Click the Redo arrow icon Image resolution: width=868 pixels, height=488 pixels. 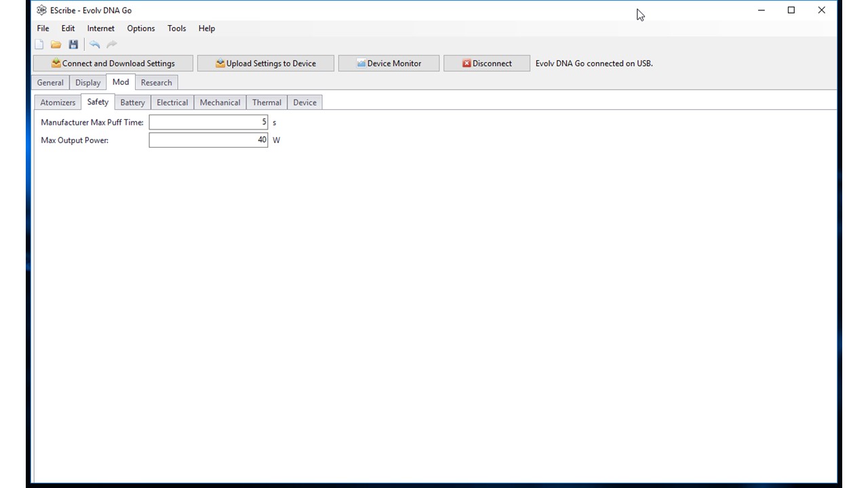point(112,45)
